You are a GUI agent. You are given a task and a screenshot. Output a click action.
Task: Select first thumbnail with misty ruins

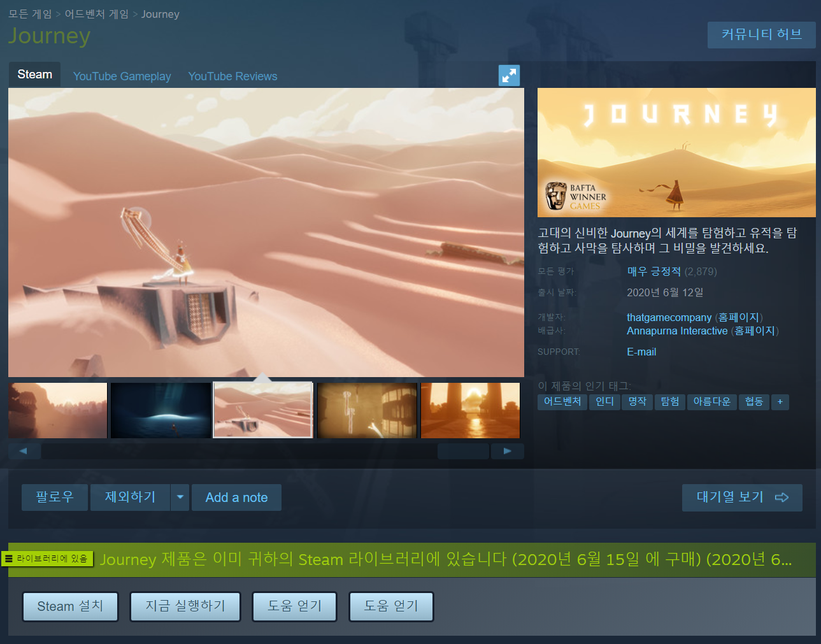click(58, 410)
